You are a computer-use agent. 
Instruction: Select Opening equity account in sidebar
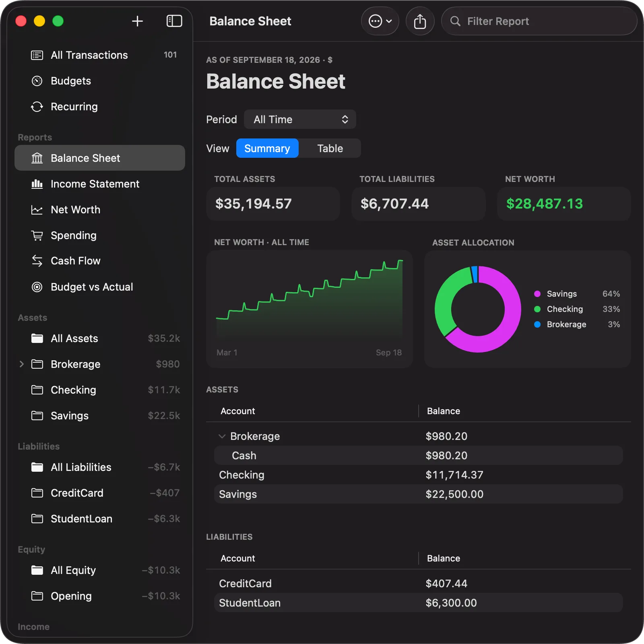(x=100, y=596)
